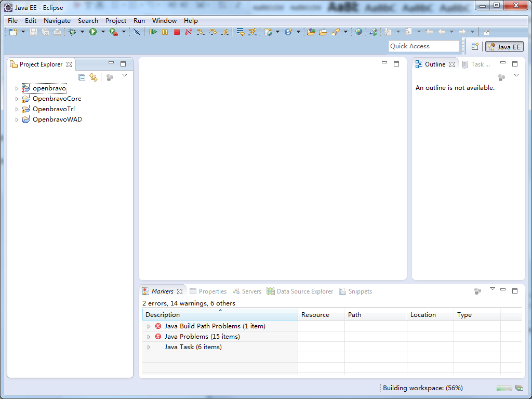Toggle Use Step Filters icon
Viewport: 532px width, 399px height.
coord(252,32)
